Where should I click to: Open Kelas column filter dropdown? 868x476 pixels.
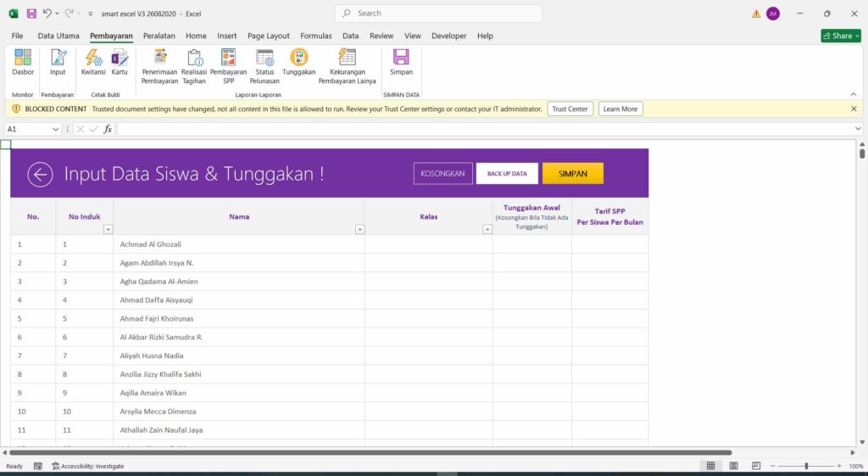point(487,229)
